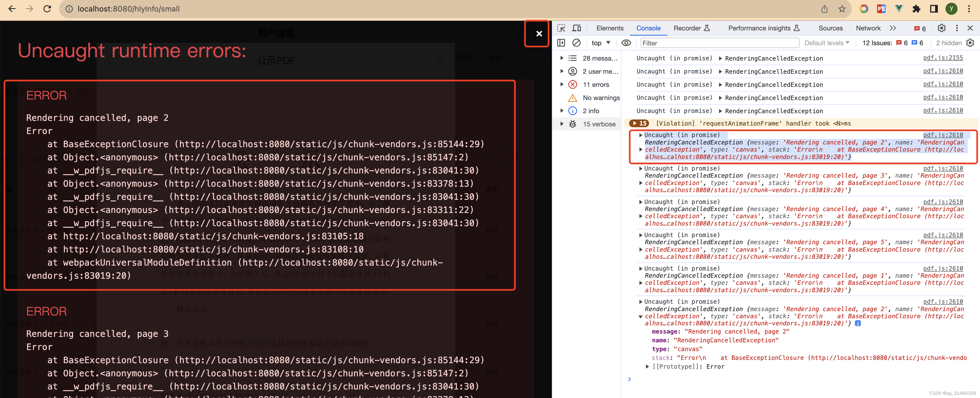
Task: Expand the '11 errors' group in sidebar
Action: (563, 84)
